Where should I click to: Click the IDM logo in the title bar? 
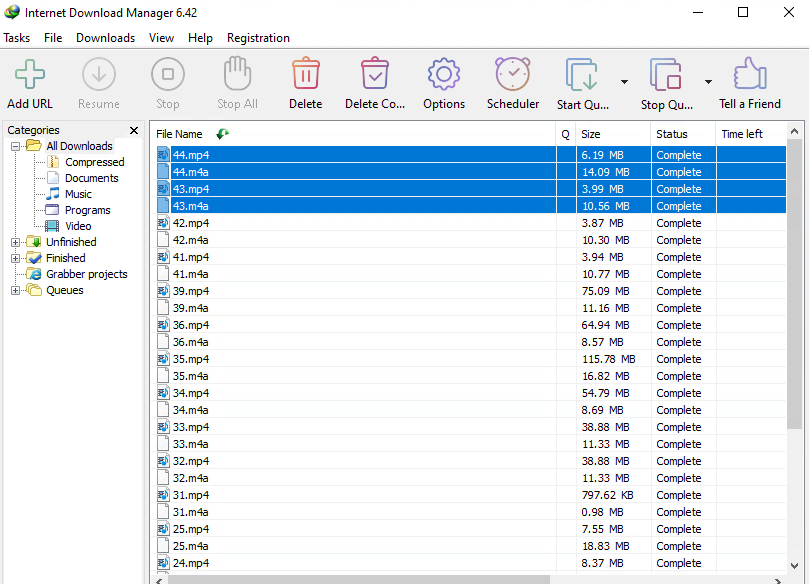click(11, 12)
